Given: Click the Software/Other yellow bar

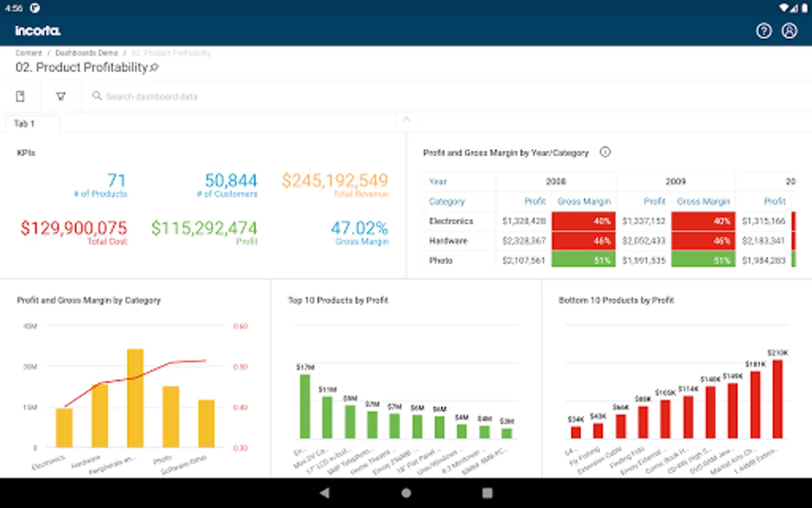Looking at the screenshot, I should pos(206,423).
